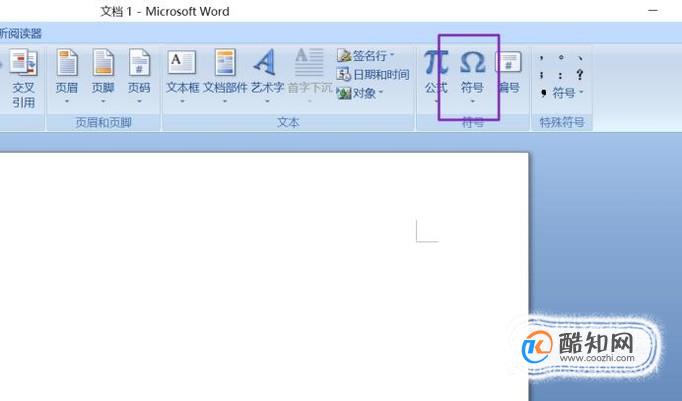Open the 页眉 header gallery button

pyautogui.click(x=67, y=77)
